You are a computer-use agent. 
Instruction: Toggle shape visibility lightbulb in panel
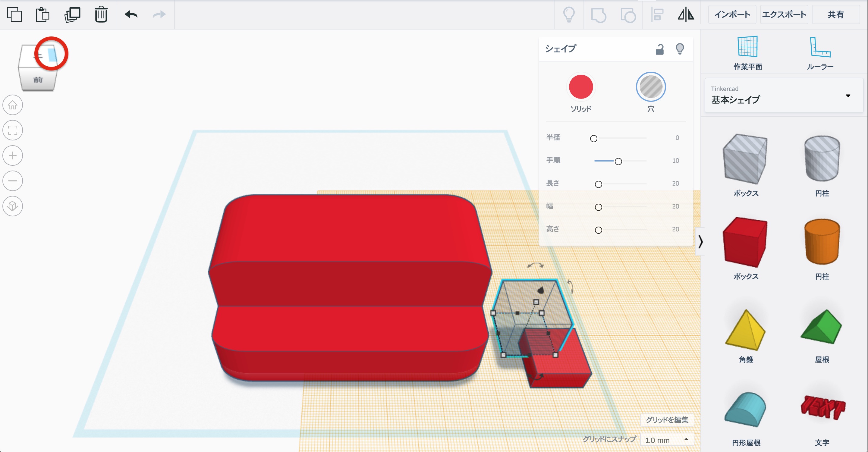click(x=680, y=49)
